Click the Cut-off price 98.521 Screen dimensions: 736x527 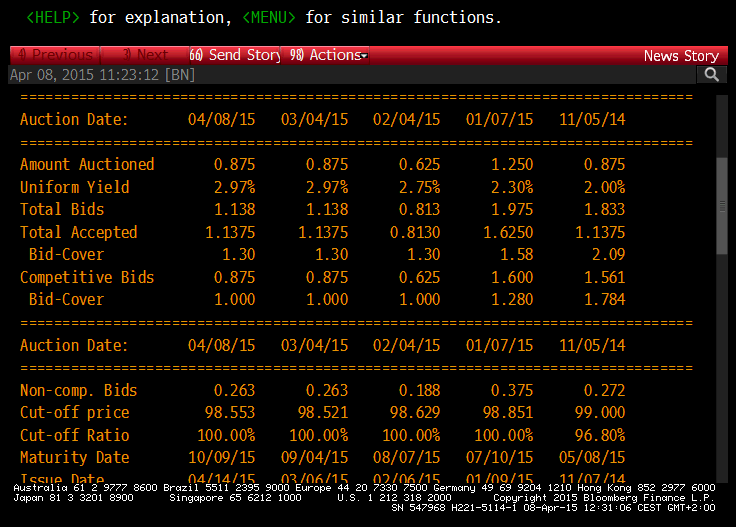pos(323,412)
